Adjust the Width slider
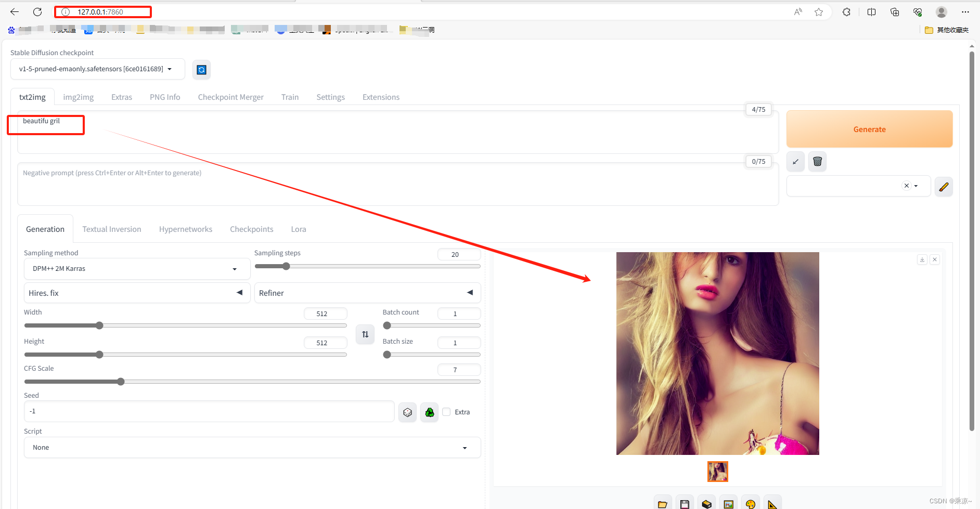980x509 pixels. pos(185,325)
